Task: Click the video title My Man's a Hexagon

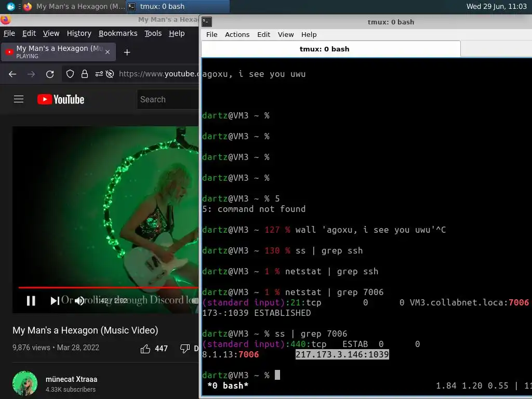Action: 85,330
